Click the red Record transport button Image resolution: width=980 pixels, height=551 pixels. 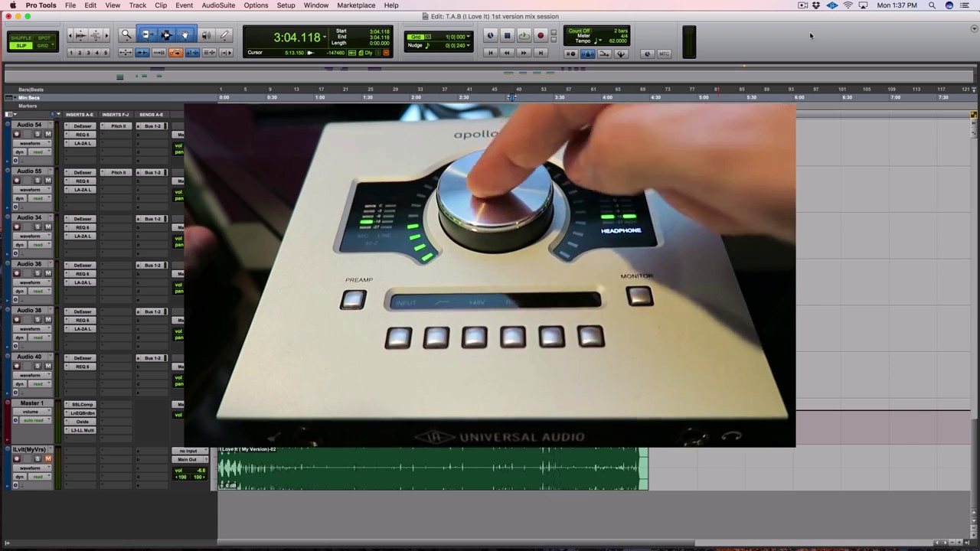click(x=541, y=35)
